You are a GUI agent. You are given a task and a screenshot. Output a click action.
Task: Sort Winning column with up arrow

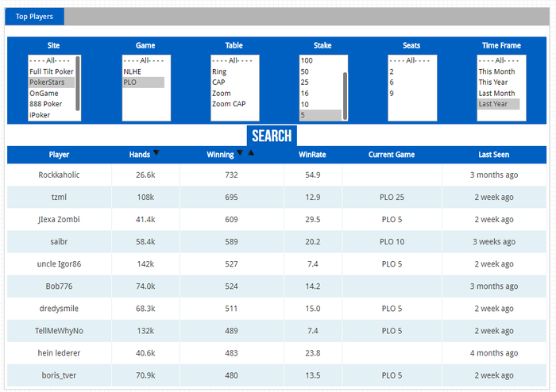[251, 152]
